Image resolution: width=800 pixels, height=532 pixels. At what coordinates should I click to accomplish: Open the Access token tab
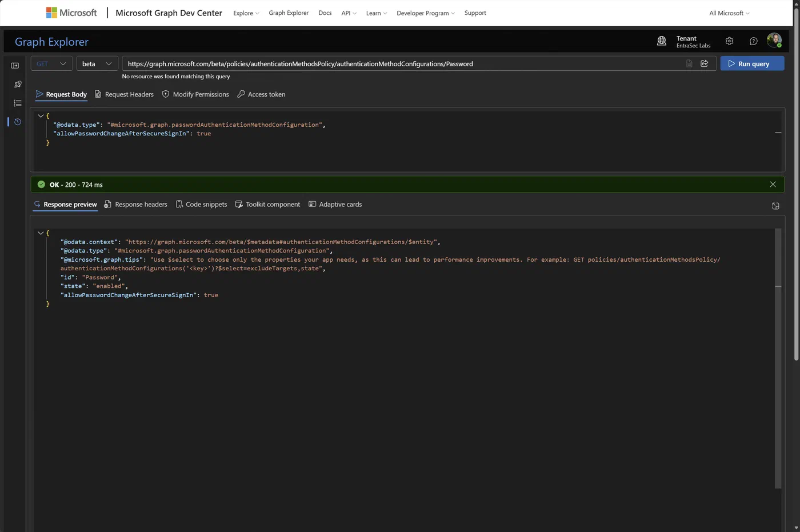point(261,94)
